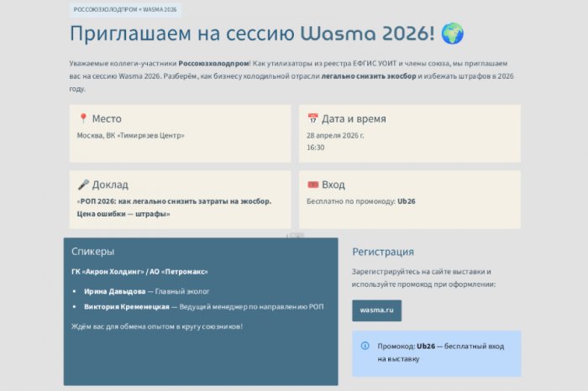Click the Вход card heading
588x391 pixels.
(x=333, y=185)
